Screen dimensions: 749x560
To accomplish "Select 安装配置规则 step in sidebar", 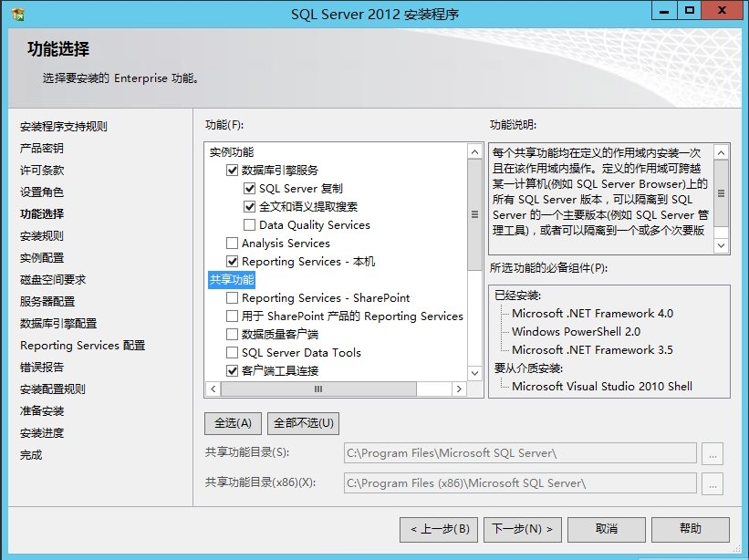I will tap(53, 389).
